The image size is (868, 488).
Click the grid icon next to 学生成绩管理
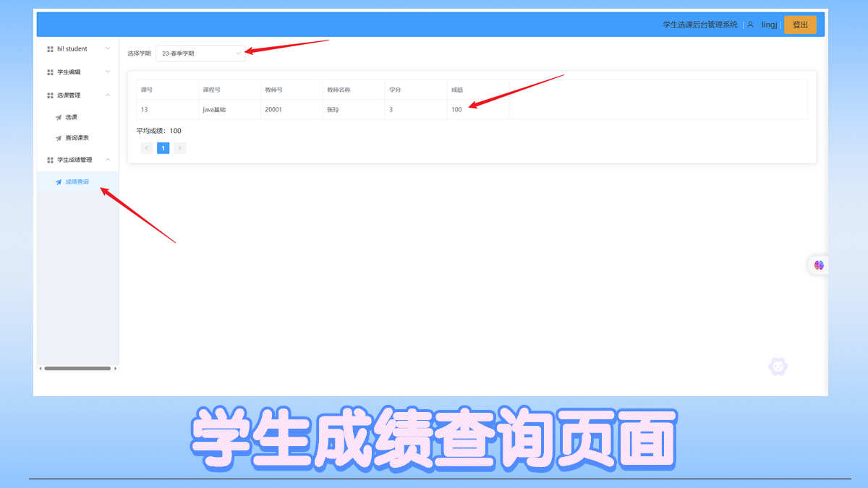coord(51,160)
